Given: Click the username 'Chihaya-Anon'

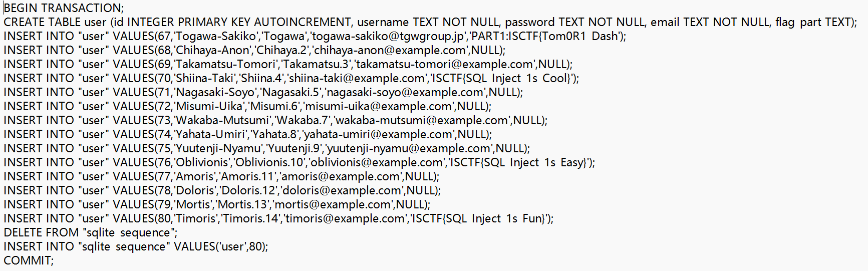Looking at the screenshot, I should click(213, 50).
